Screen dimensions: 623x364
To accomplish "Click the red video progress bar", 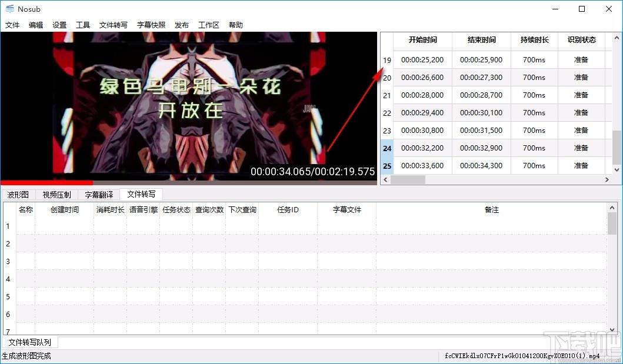I will point(46,183).
